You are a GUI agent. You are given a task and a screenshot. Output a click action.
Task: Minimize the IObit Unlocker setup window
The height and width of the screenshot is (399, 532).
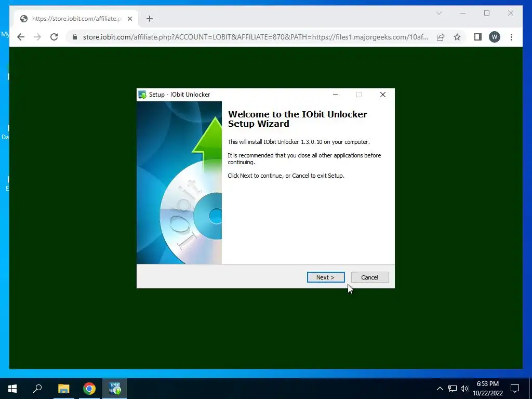pyautogui.click(x=336, y=95)
